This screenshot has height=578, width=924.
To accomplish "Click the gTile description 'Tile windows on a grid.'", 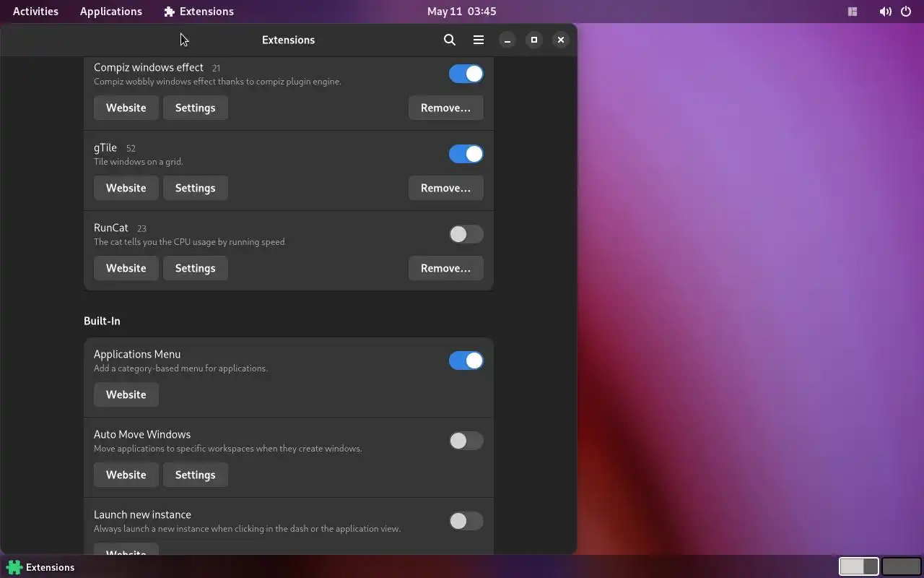I will tap(139, 162).
